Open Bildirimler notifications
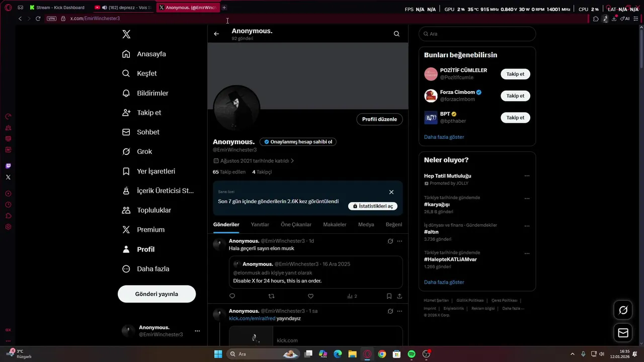This screenshot has width=644, height=362. [x=145, y=93]
